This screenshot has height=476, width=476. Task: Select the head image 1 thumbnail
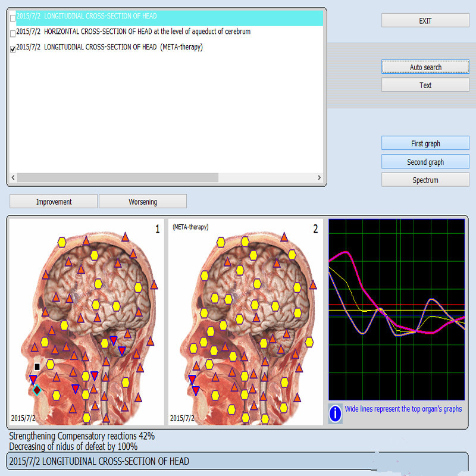pyautogui.click(x=86, y=321)
